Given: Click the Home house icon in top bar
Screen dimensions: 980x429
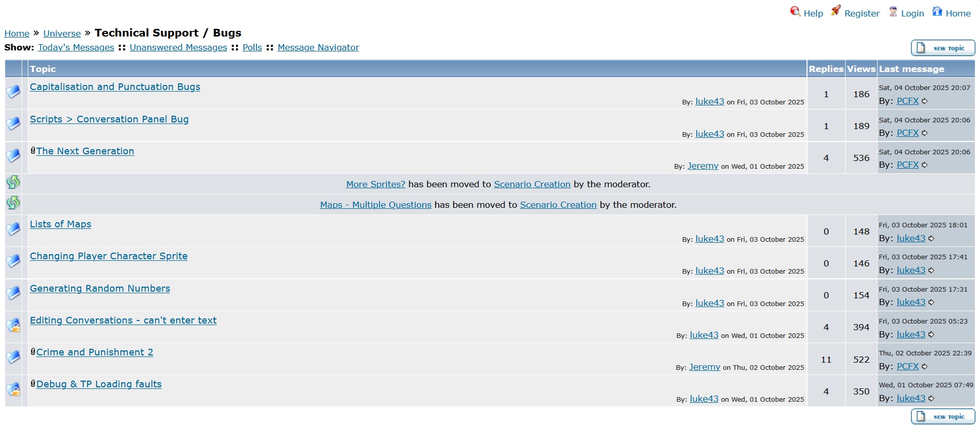Looking at the screenshot, I should pos(937,11).
